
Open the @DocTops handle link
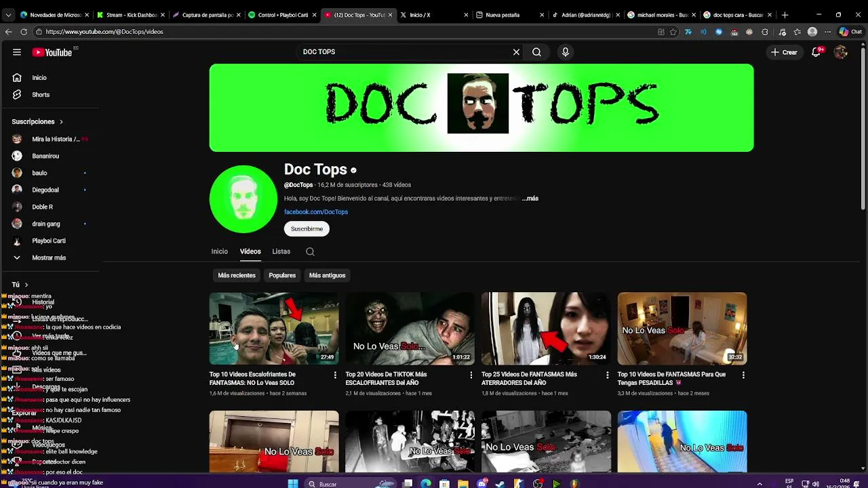pyautogui.click(x=298, y=185)
